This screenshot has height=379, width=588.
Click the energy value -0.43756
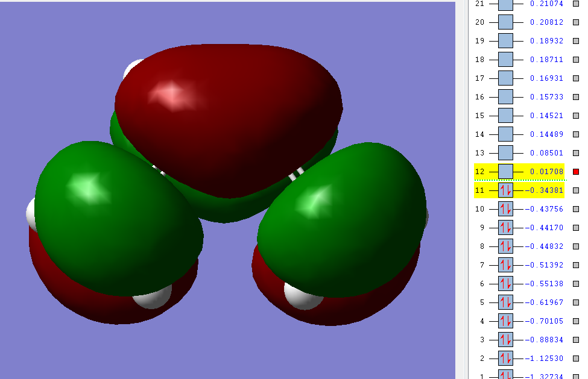point(544,209)
